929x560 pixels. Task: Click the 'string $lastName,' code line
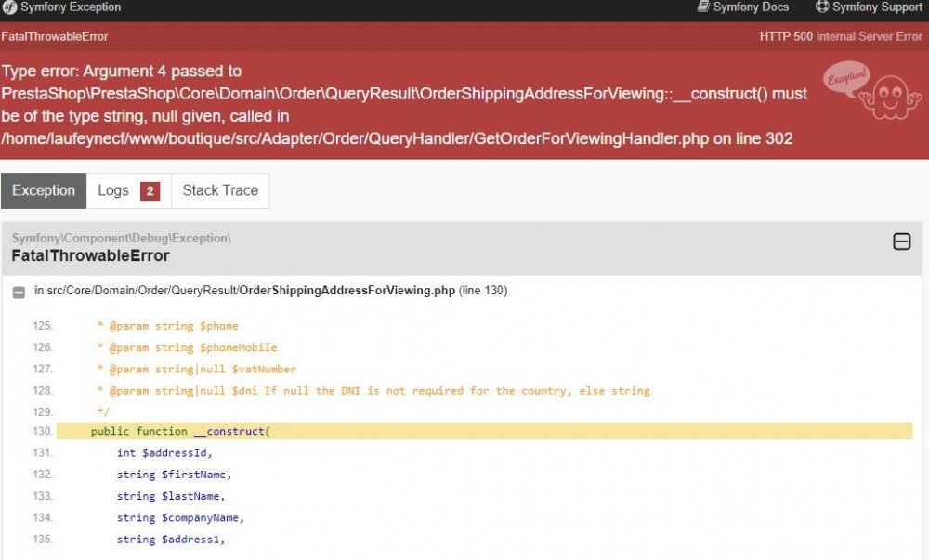coord(171,496)
